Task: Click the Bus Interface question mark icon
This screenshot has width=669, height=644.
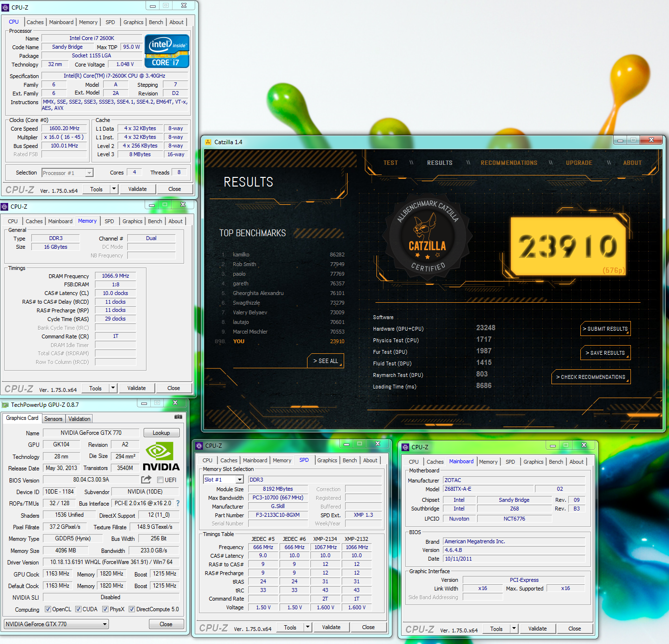Action: pos(177,503)
